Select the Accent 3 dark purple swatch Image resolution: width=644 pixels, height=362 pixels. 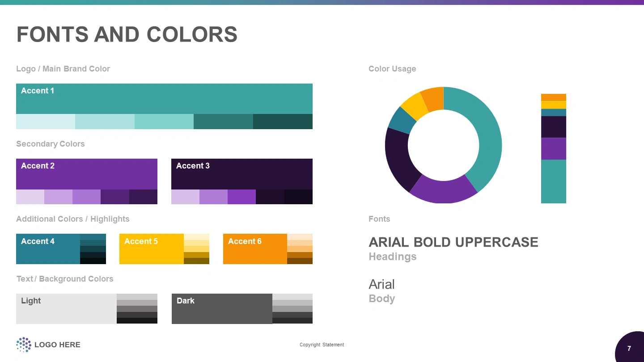click(x=241, y=174)
